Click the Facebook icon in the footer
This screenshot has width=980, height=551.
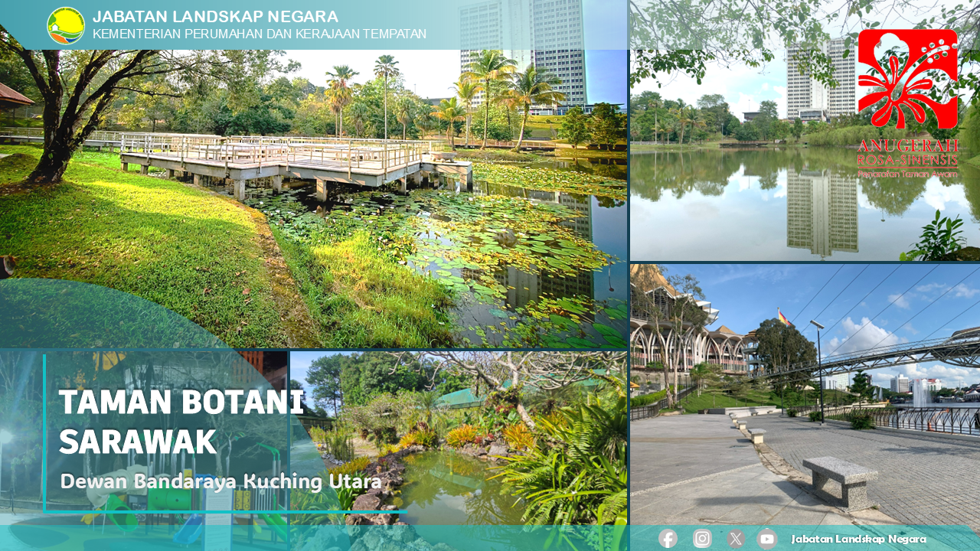[x=668, y=539]
